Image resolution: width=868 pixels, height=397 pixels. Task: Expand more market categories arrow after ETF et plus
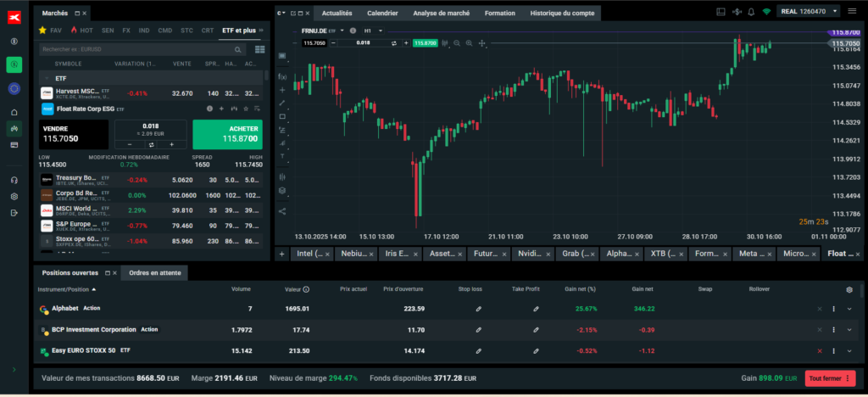(x=261, y=31)
